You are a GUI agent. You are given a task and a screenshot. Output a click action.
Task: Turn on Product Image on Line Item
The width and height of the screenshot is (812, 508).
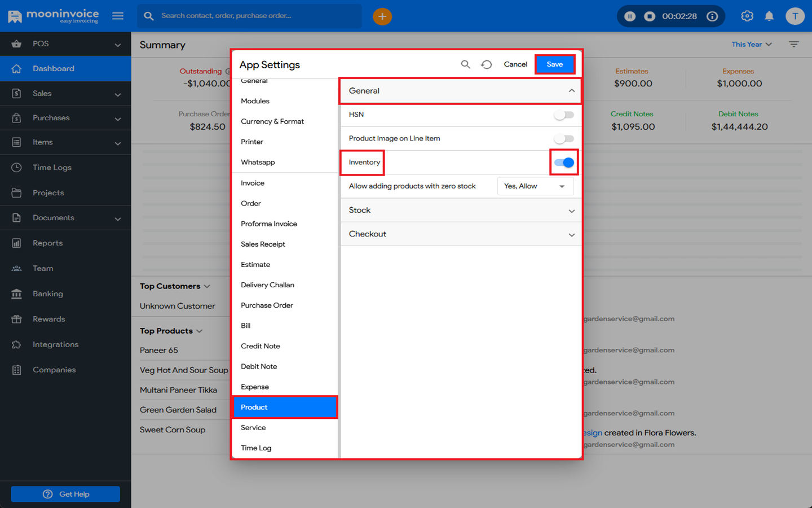coord(563,139)
